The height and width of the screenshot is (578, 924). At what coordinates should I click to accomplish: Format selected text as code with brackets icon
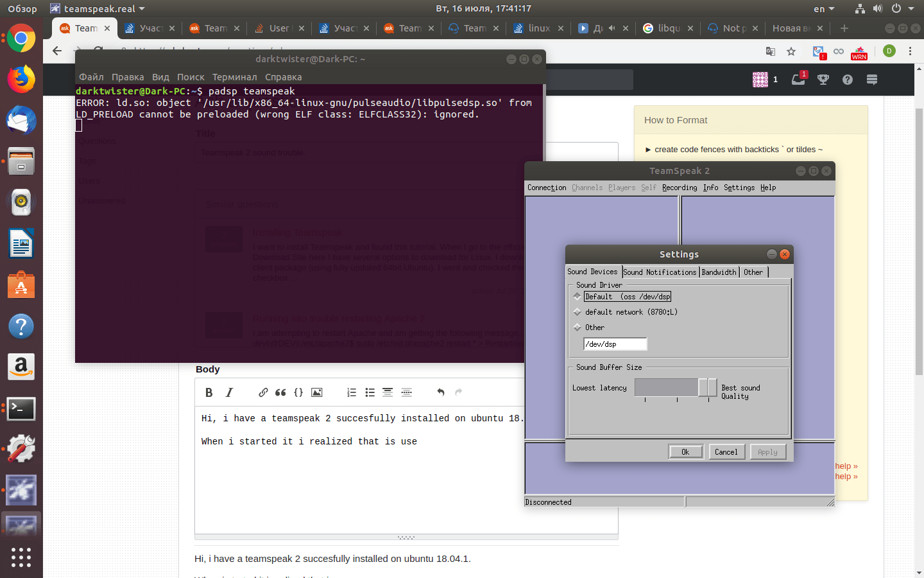[298, 392]
